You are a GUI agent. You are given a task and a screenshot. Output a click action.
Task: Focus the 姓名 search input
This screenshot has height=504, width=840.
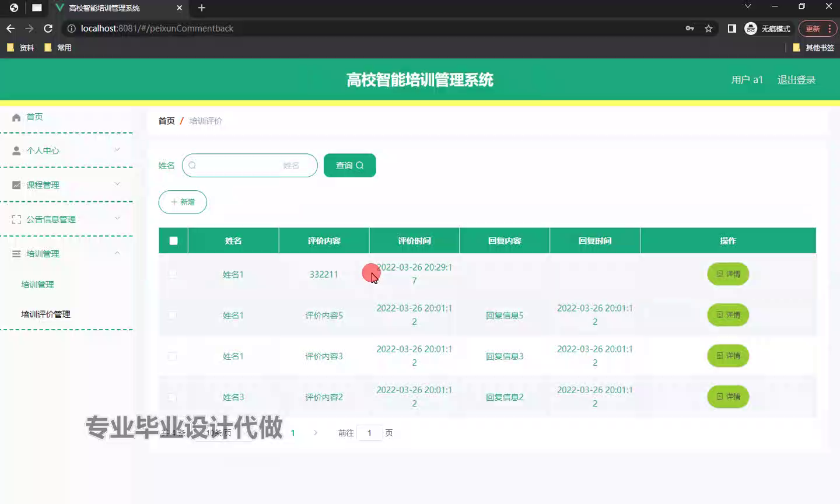tap(250, 166)
